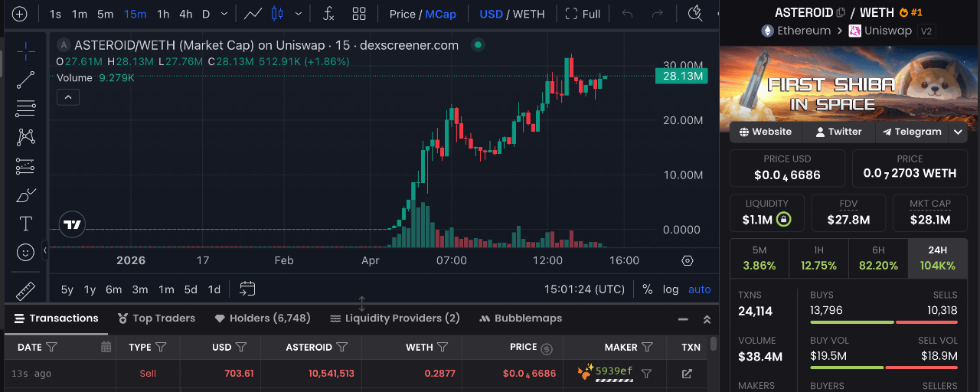Open the ASTEROID amount column filter
Screen dimensions: 980x392
pyautogui.click(x=342, y=347)
